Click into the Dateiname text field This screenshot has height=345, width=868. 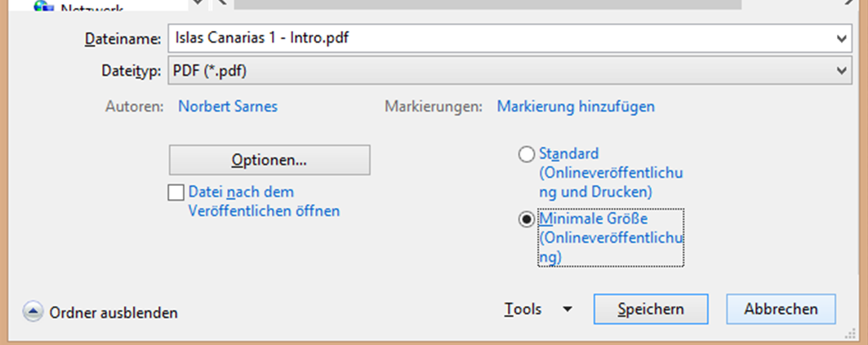coord(490,38)
